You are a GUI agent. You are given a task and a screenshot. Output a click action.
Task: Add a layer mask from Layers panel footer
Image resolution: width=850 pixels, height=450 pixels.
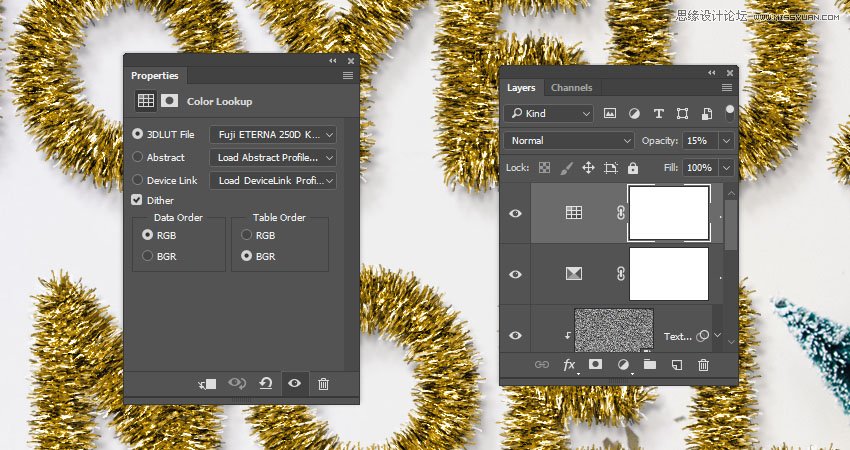click(596, 365)
